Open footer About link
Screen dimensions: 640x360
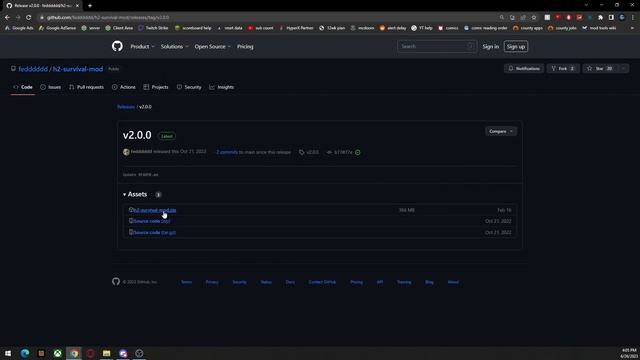453,282
